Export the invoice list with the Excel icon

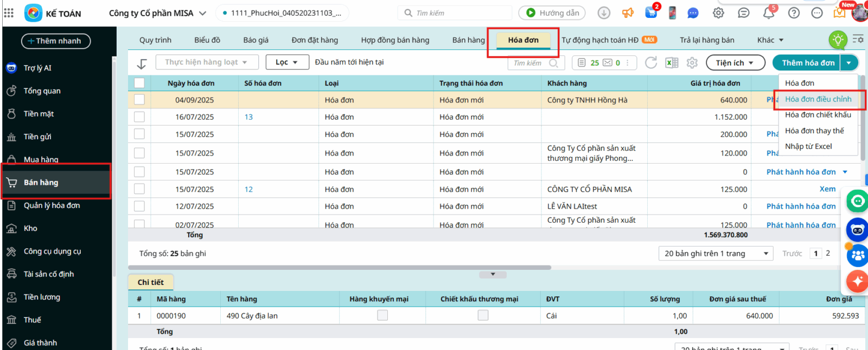point(672,63)
